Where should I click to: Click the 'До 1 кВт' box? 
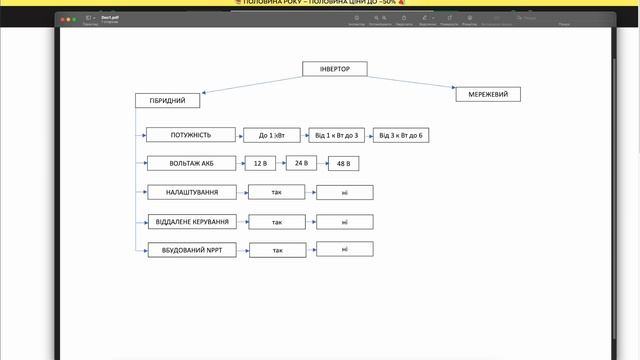point(272,135)
